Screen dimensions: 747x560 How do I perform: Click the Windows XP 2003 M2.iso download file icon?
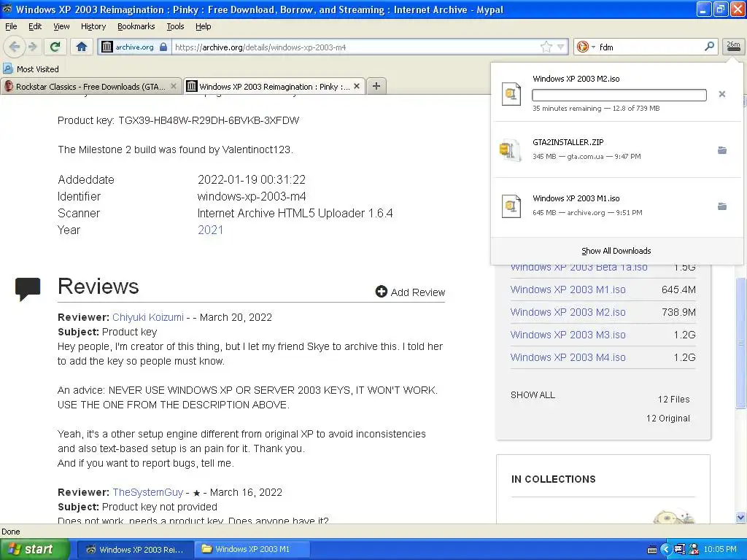click(511, 94)
